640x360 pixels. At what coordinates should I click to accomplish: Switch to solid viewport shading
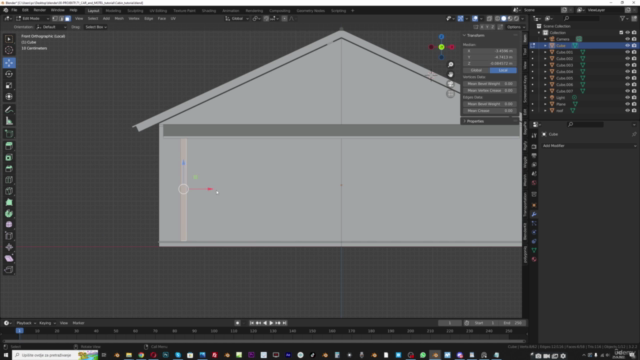[x=504, y=18]
